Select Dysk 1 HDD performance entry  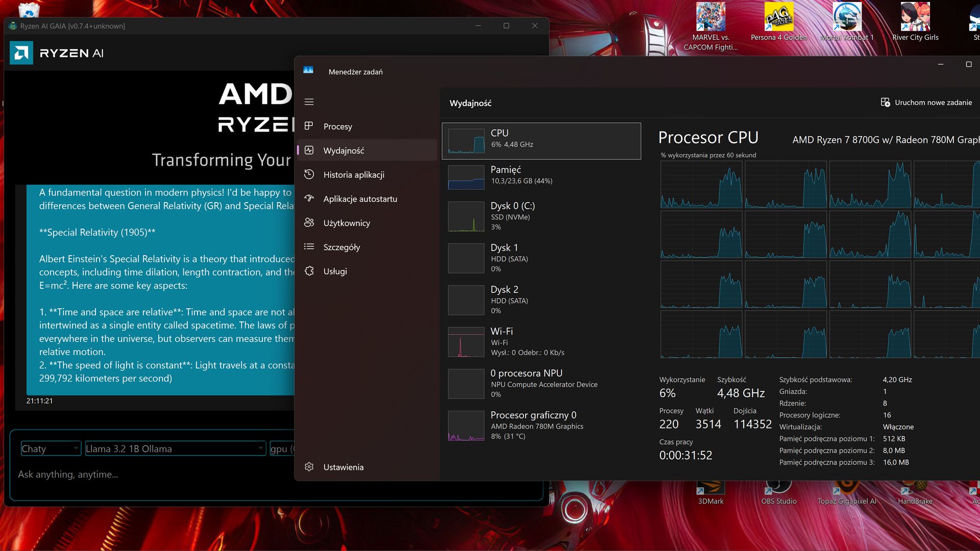(541, 258)
